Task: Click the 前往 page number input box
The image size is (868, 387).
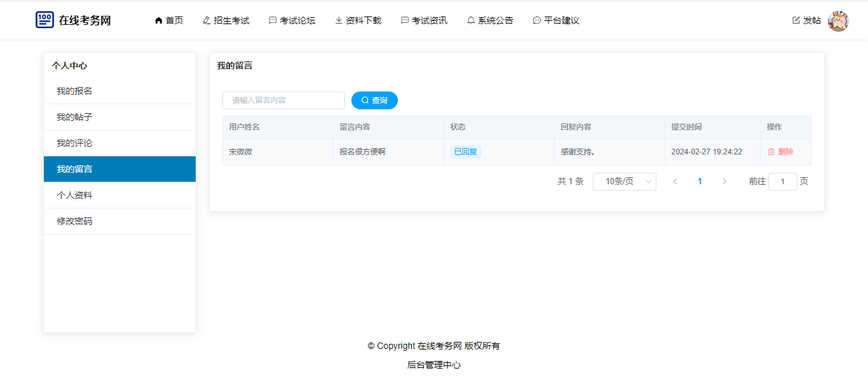Action: point(782,182)
